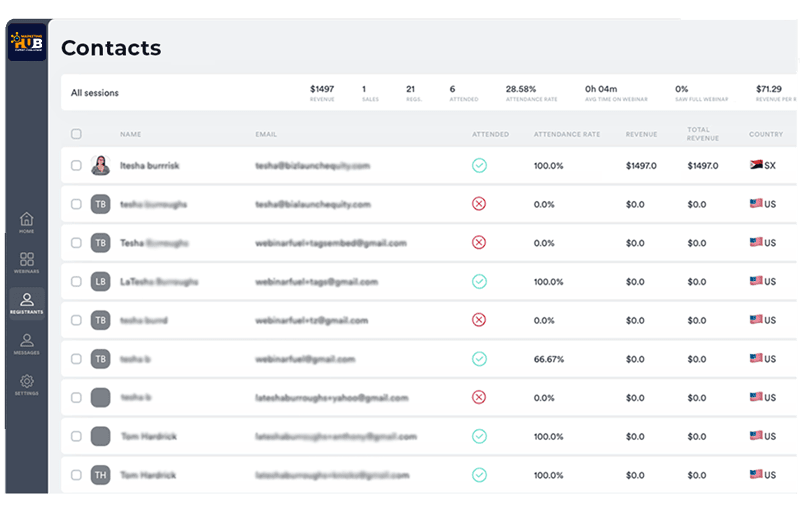Open the All sessions selector
This screenshot has height=508, width=800.
click(95, 93)
